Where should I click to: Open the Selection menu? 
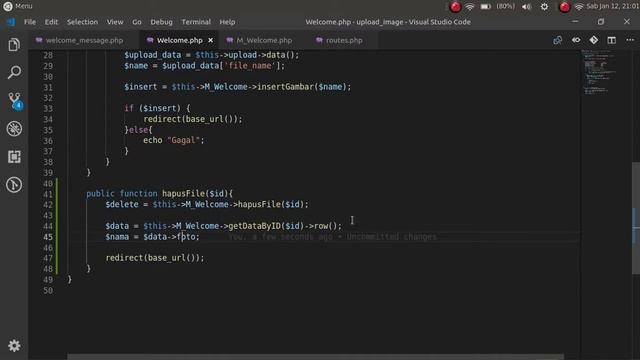(x=82, y=22)
